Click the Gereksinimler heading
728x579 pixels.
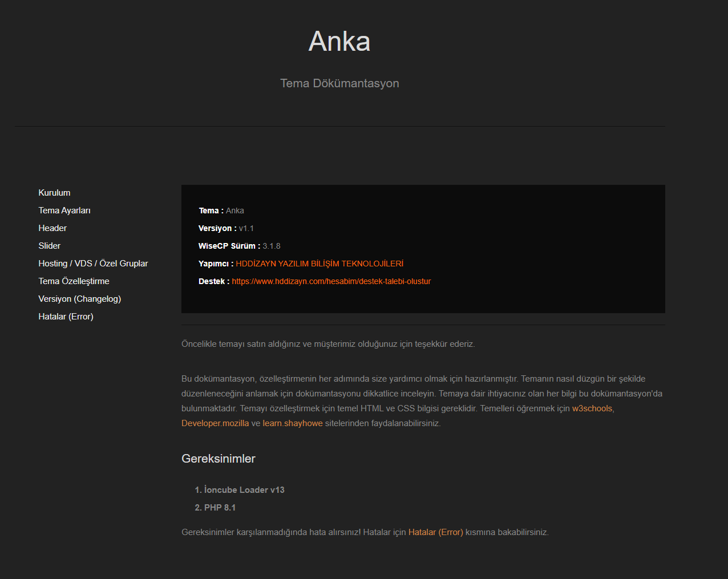click(219, 459)
